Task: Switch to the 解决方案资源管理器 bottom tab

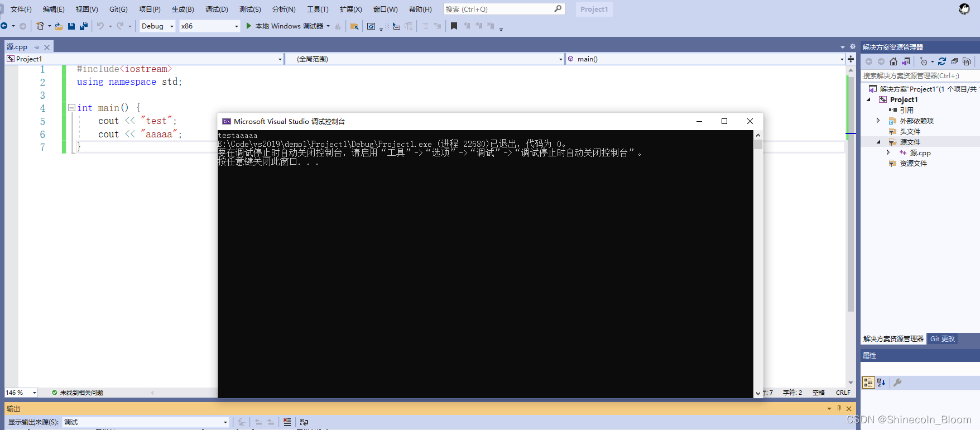Action: tap(893, 339)
